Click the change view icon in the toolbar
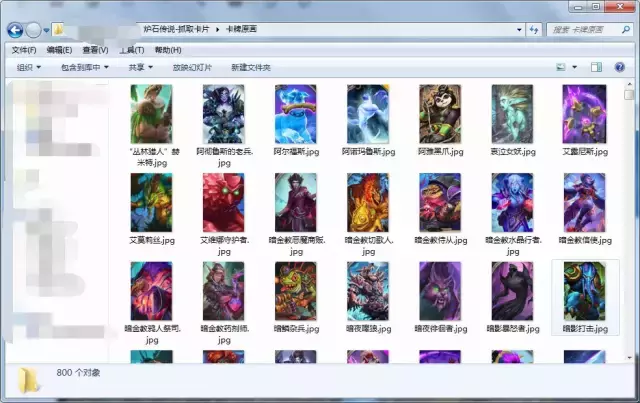This screenshot has height=403, width=640. click(561, 67)
